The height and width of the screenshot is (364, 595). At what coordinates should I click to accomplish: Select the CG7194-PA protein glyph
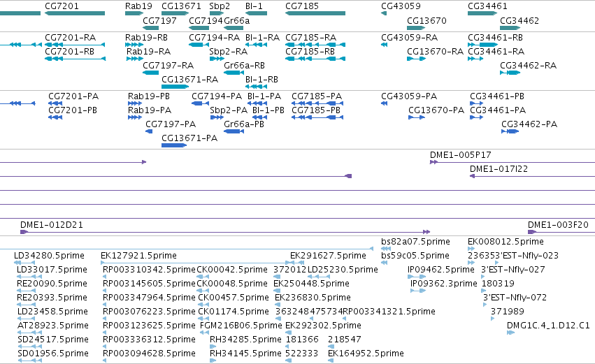tap(201, 103)
